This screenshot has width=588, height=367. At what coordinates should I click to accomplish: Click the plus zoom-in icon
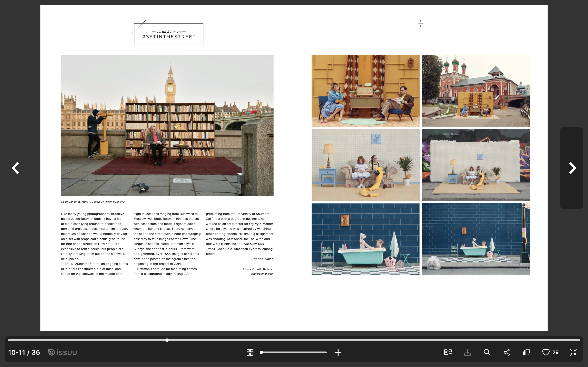[x=338, y=352]
